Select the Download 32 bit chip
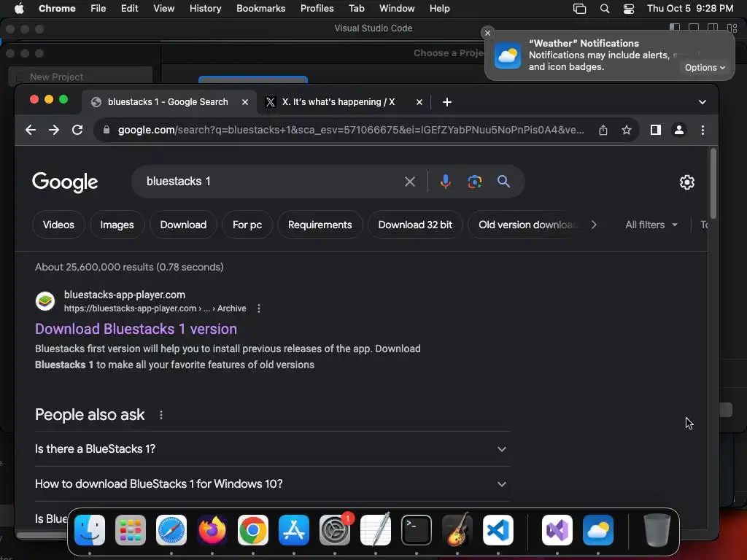The height and width of the screenshot is (560, 747). pos(415,225)
